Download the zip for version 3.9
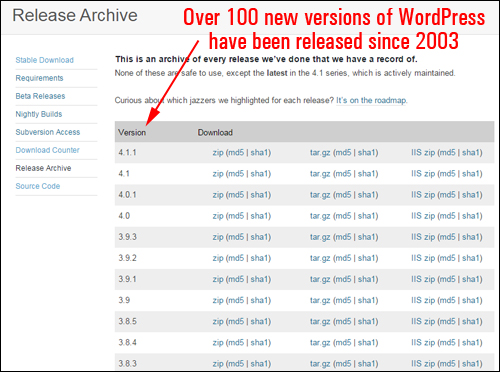 click(x=218, y=300)
